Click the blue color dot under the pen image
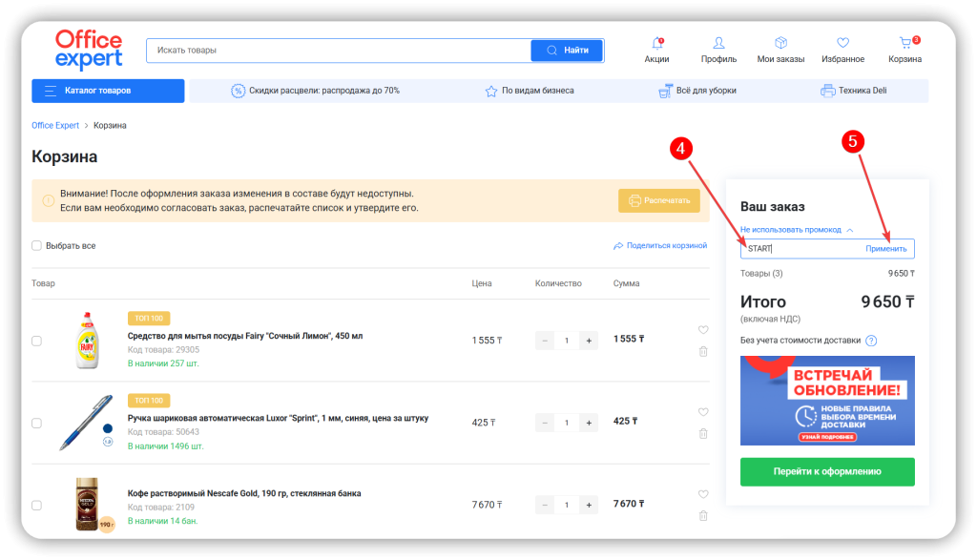Screen dimensions: 977x560 point(108,428)
